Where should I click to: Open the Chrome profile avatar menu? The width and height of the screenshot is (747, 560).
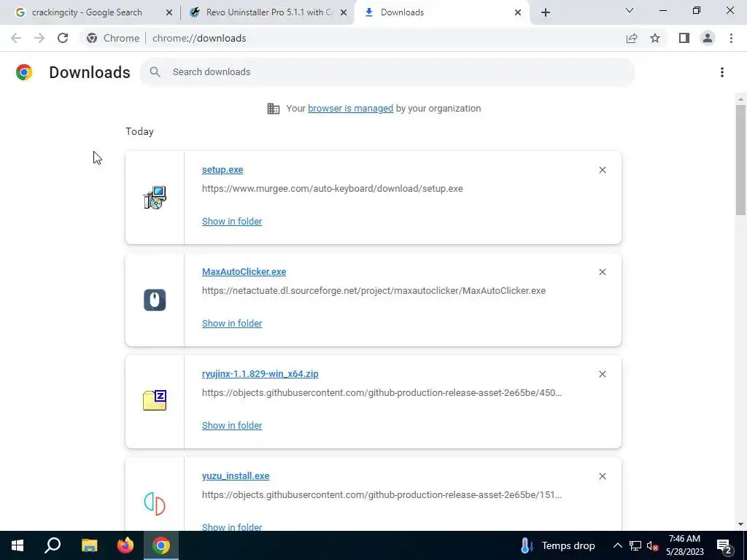(708, 38)
